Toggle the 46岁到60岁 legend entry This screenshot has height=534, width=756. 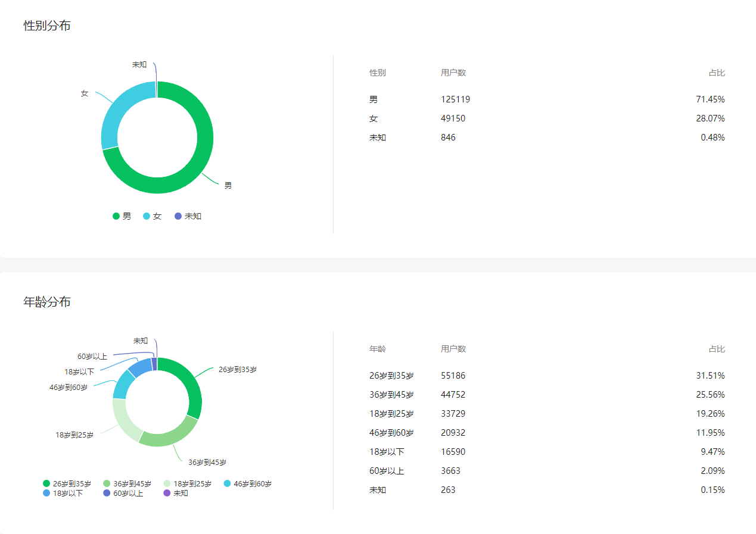pos(248,484)
